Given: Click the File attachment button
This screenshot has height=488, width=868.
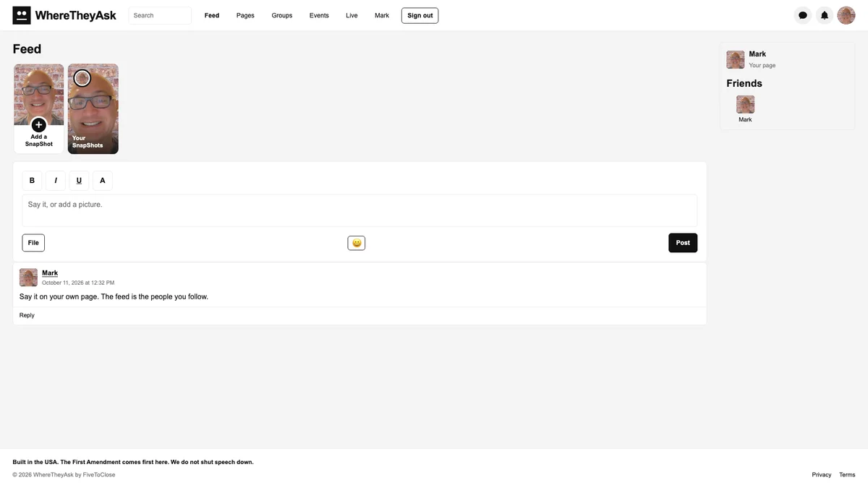Looking at the screenshot, I should click(33, 243).
